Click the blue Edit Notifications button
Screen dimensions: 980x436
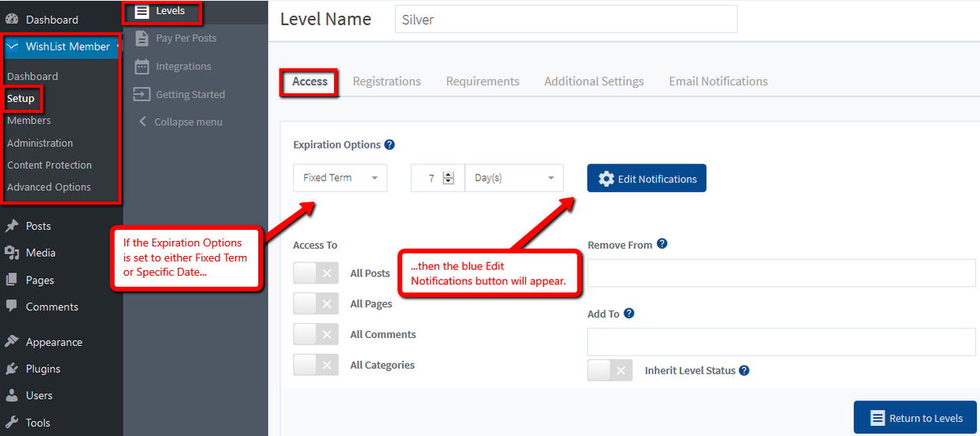647,179
